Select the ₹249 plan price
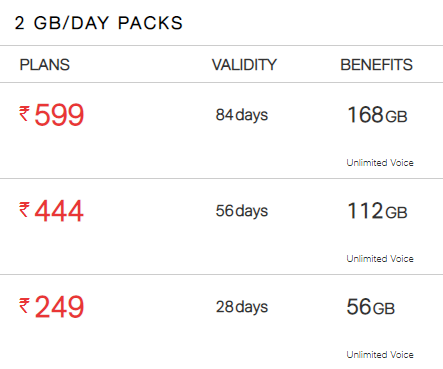This screenshot has width=443, height=369. click(x=51, y=307)
